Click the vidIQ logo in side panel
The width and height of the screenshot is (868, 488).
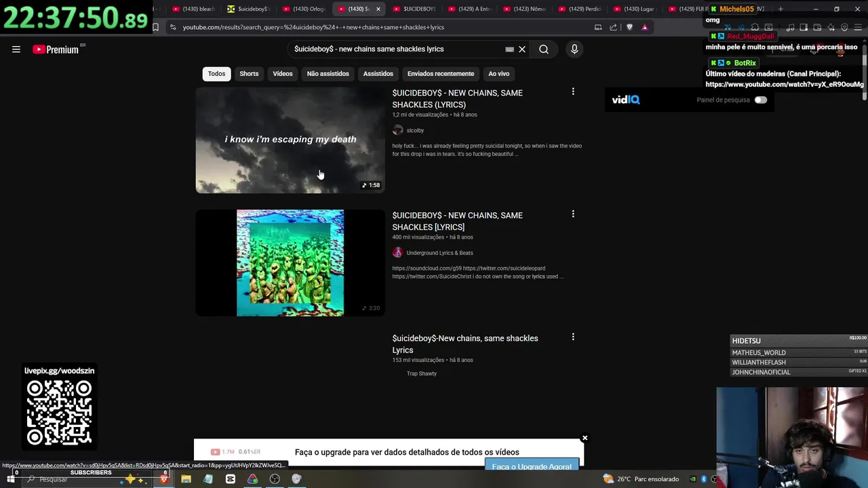click(x=626, y=100)
